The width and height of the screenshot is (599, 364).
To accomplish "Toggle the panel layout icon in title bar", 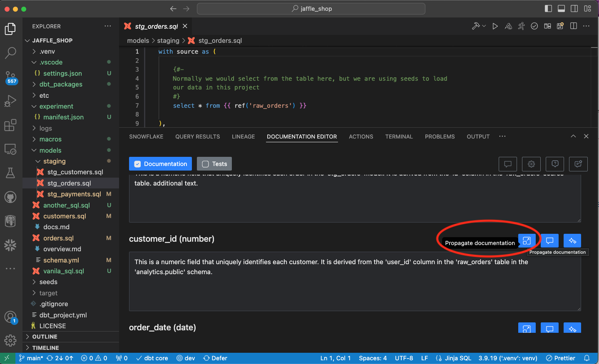I will coord(561,8).
